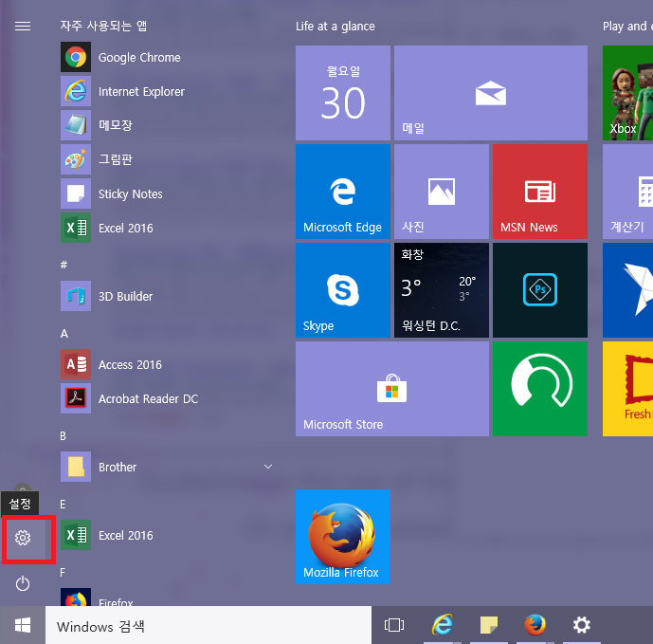Launch Acrobat Reader DC
This screenshot has width=653, height=644.
click(x=167, y=398)
